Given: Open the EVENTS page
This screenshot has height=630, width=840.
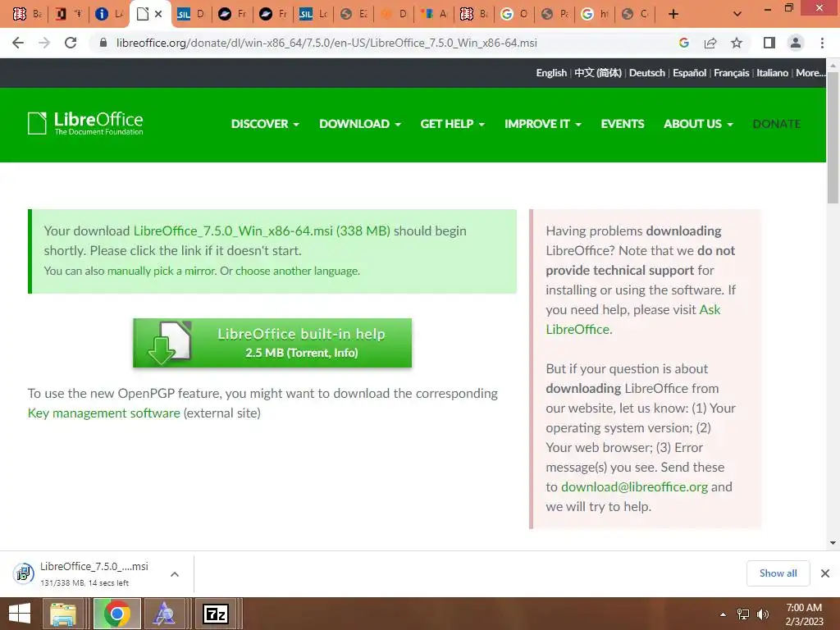Looking at the screenshot, I should [623, 124].
